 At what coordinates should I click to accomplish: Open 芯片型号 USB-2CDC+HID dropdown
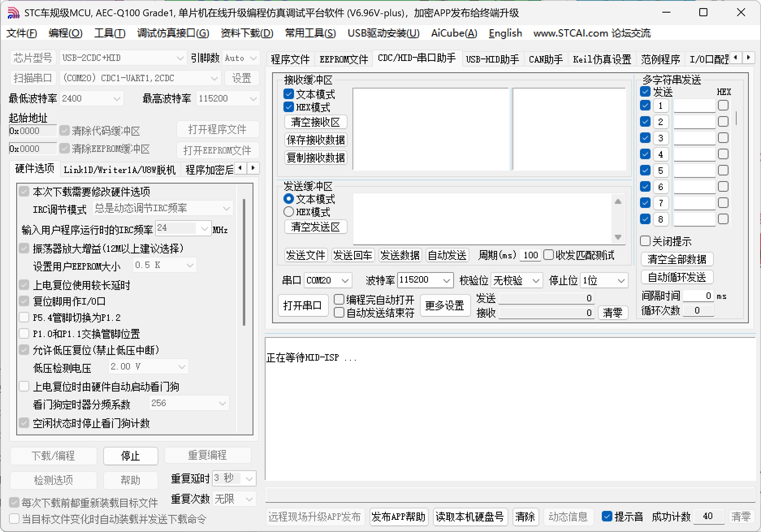[x=123, y=58]
